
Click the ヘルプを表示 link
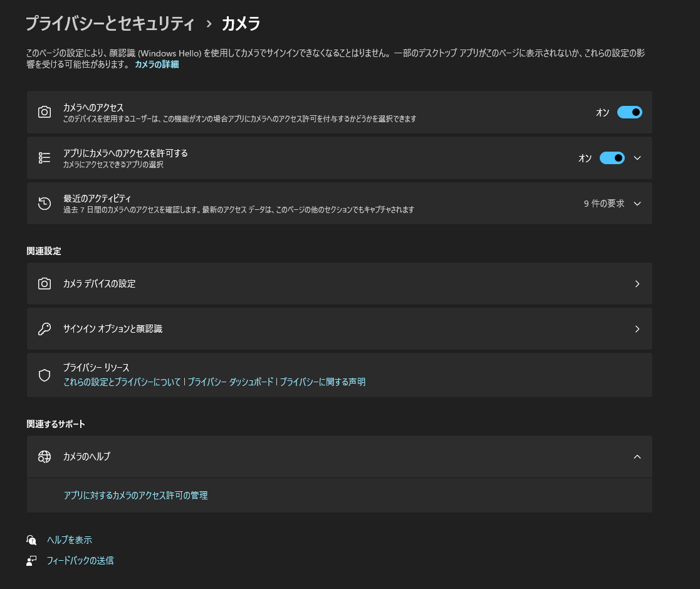pyautogui.click(x=69, y=540)
